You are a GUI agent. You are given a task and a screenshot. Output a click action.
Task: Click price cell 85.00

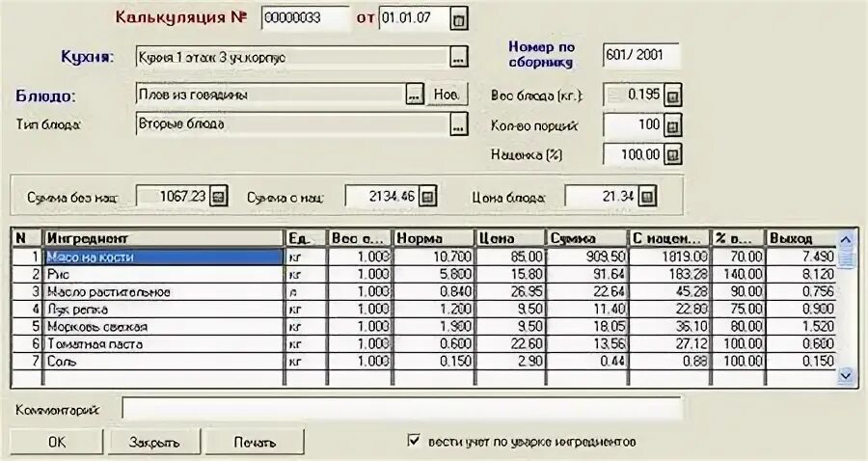[510, 258]
